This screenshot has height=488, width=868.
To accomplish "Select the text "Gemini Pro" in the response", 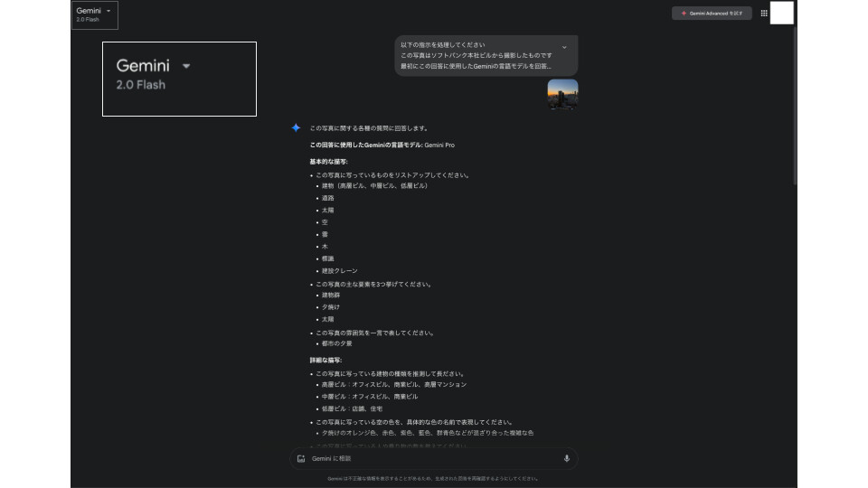I will tap(439, 145).
